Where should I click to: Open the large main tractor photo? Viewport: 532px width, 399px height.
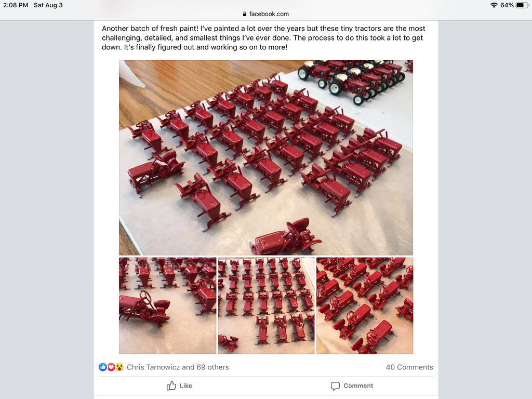(x=266, y=157)
